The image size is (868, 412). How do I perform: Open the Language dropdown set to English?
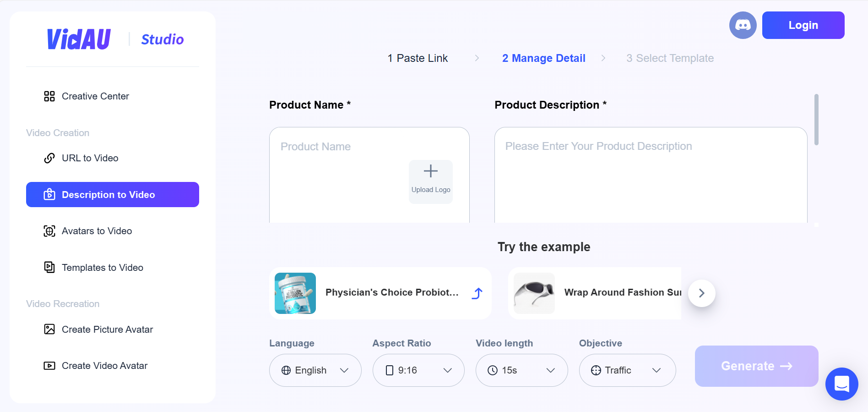click(x=315, y=370)
